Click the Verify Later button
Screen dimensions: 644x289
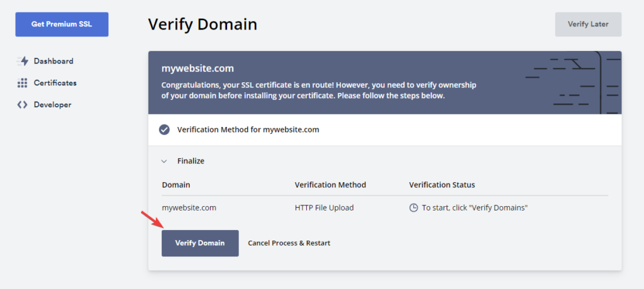[x=588, y=25]
